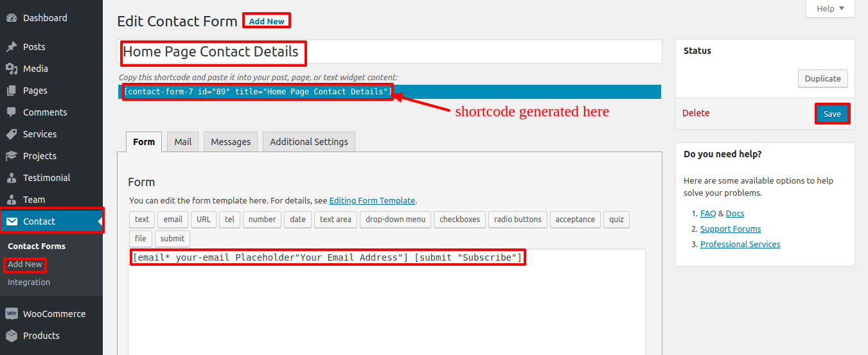Click the Pages icon in sidebar
This screenshot has width=868, height=355.
(12, 91)
